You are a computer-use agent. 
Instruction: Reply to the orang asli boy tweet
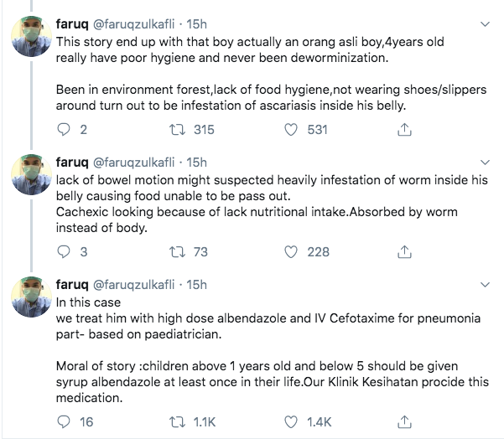(64, 130)
